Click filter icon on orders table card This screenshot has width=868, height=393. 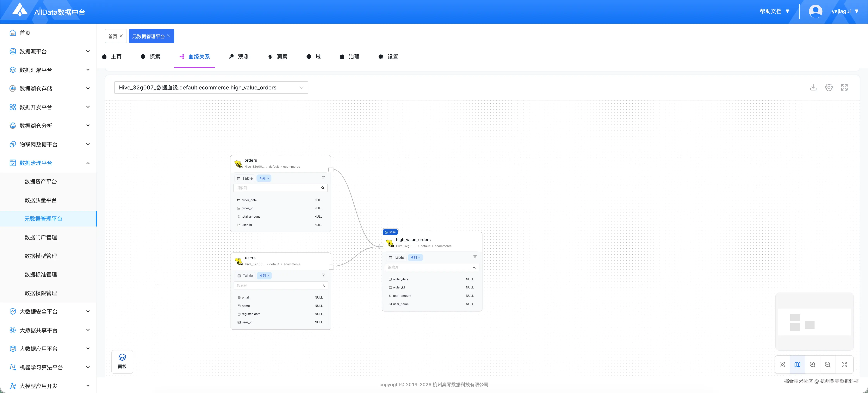tap(323, 178)
